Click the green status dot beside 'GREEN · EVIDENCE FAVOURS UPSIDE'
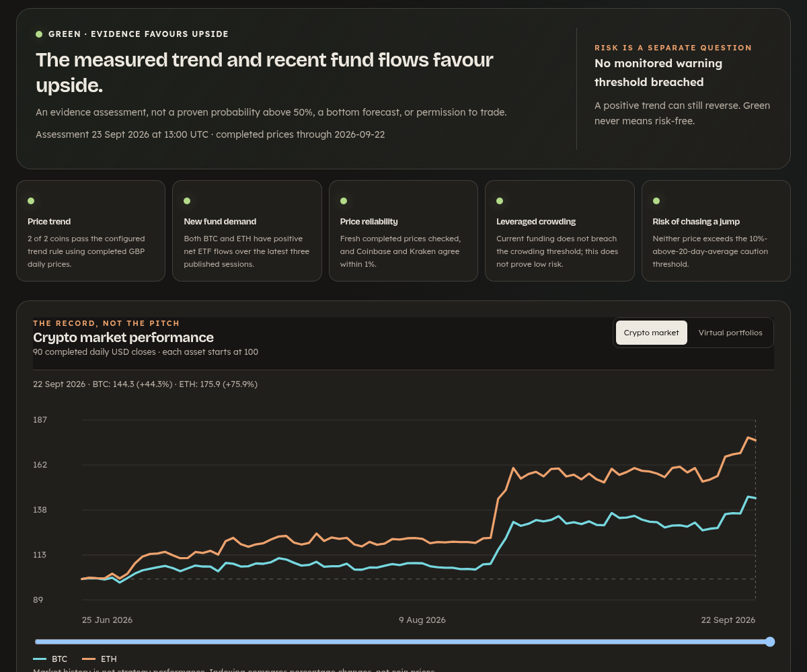 pyautogui.click(x=39, y=34)
